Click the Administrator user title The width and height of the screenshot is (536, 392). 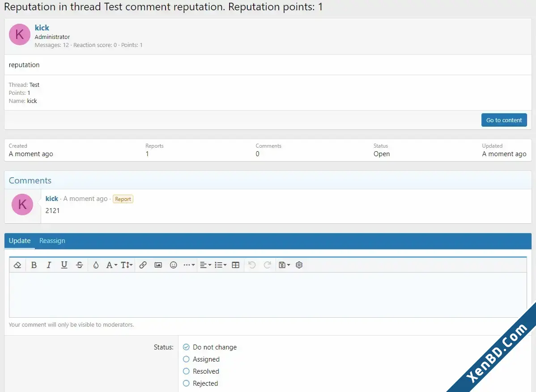pos(52,37)
